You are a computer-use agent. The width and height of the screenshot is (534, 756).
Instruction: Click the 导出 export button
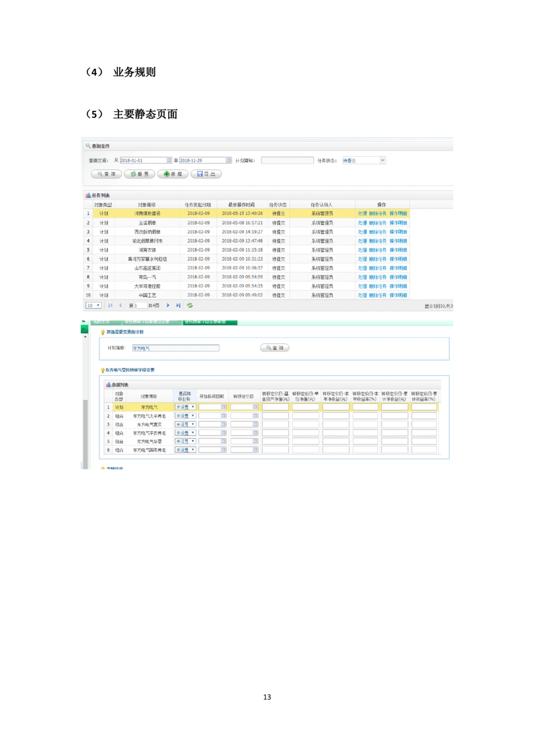click(x=206, y=174)
